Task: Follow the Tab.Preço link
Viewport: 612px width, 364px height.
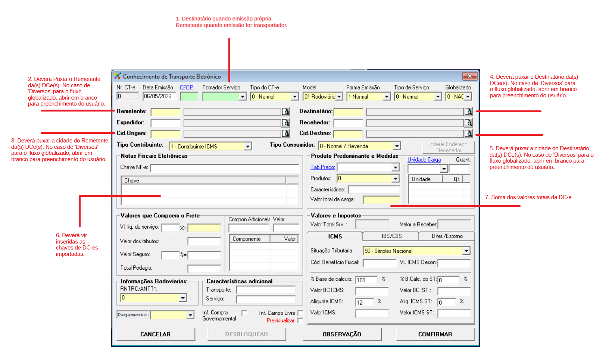Action: click(x=323, y=167)
